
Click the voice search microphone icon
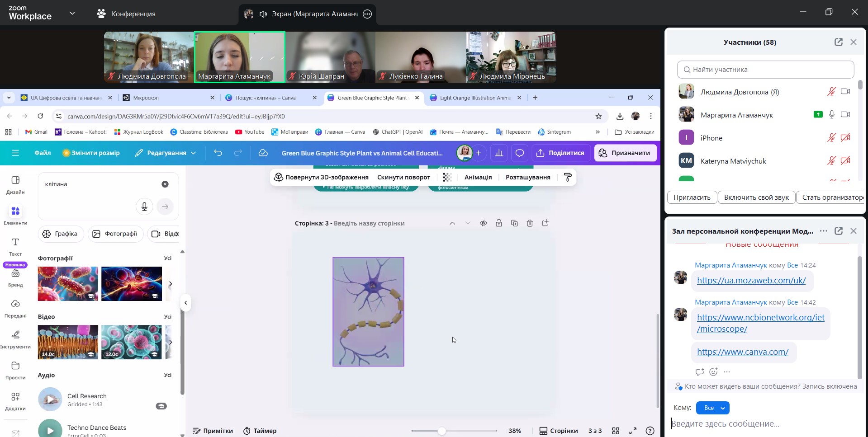click(144, 207)
